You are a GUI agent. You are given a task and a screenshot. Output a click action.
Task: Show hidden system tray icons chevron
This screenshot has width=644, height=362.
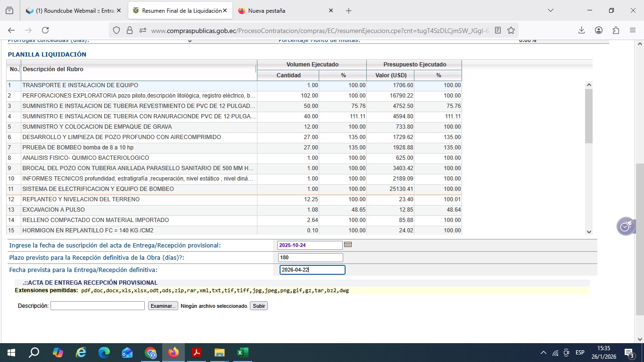(543, 353)
